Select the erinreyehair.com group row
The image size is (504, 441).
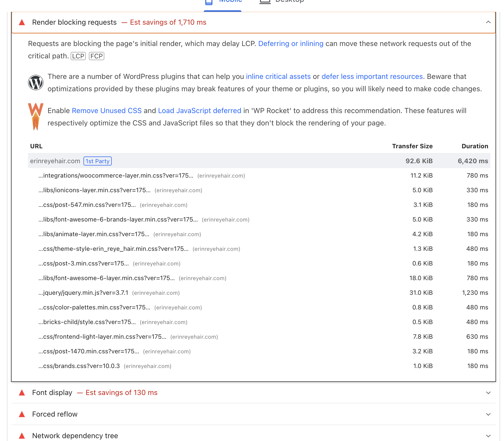click(259, 161)
